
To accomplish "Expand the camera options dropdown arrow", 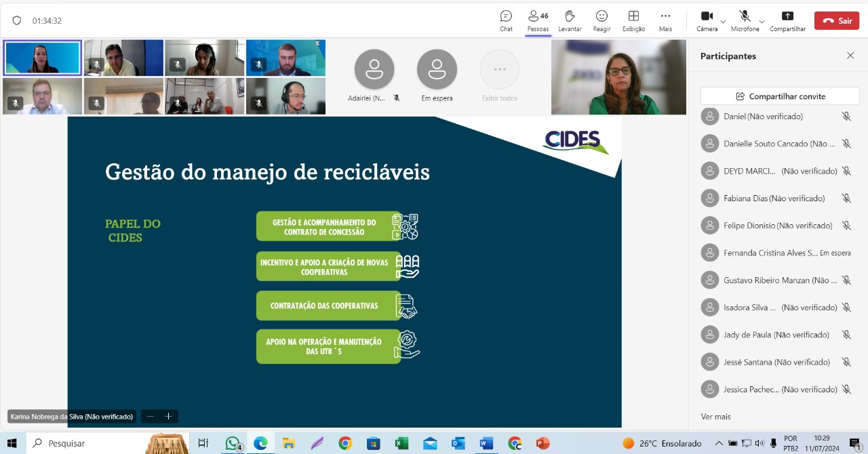I will click(723, 21).
